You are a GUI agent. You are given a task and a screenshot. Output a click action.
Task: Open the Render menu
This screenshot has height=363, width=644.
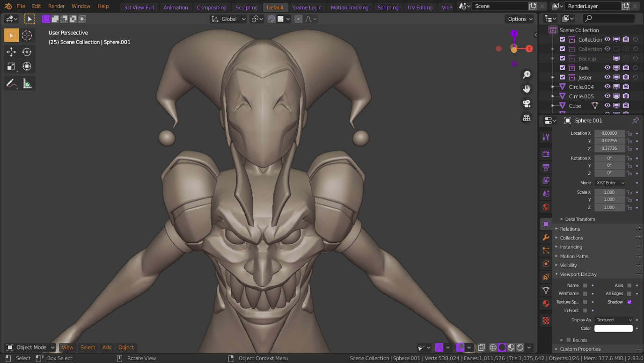tap(56, 6)
